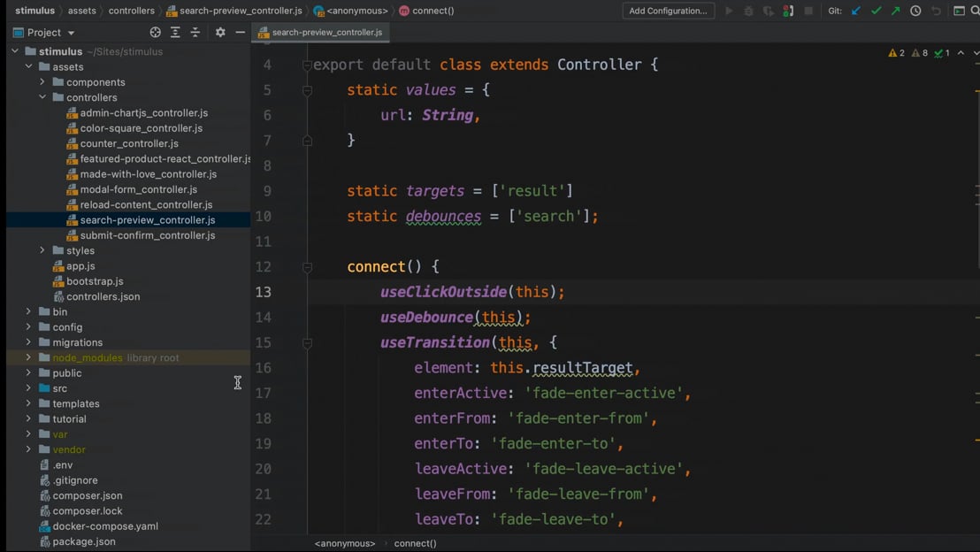The image size is (980, 552).
Task: Expand the components folder
Action: (42, 82)
